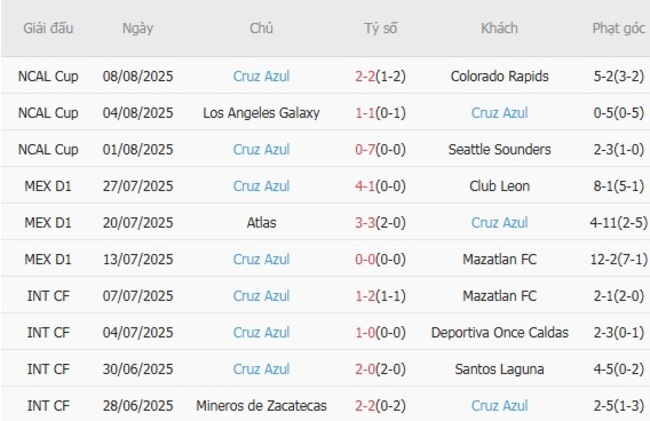The width and height of the screenshot is (650, 421).
Task: Click the Mineros de Zacatecas link
Action: pyautogui.click(x=261, y=406)
